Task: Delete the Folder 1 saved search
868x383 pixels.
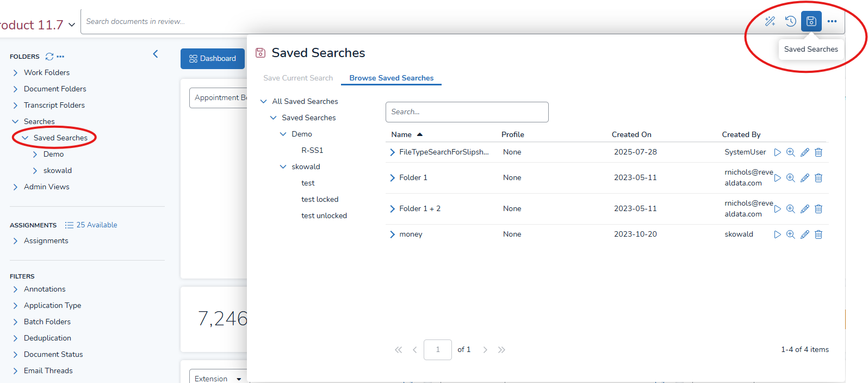Action: 819,178
